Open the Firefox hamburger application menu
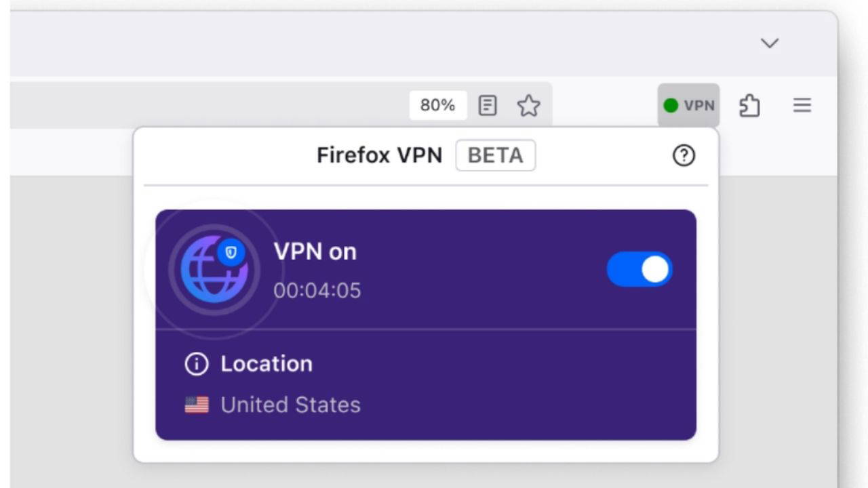868x488 pixels. click(x=802, y=105)
